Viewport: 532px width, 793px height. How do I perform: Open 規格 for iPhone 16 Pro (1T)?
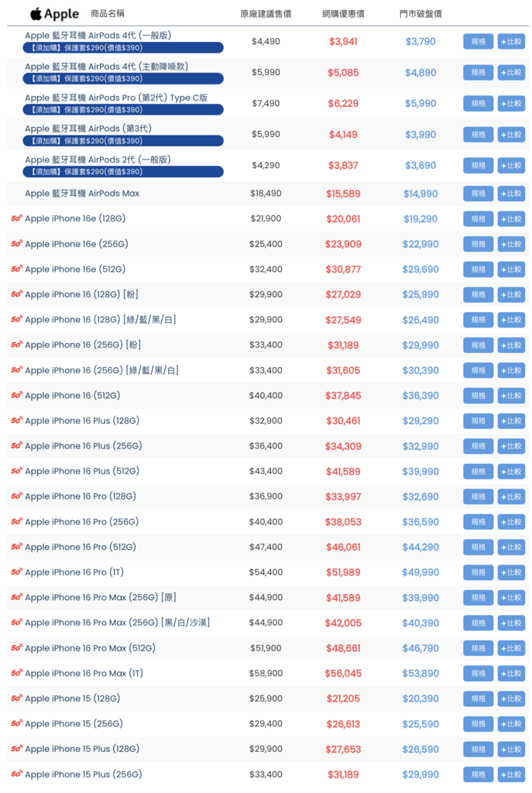(478, 572)
